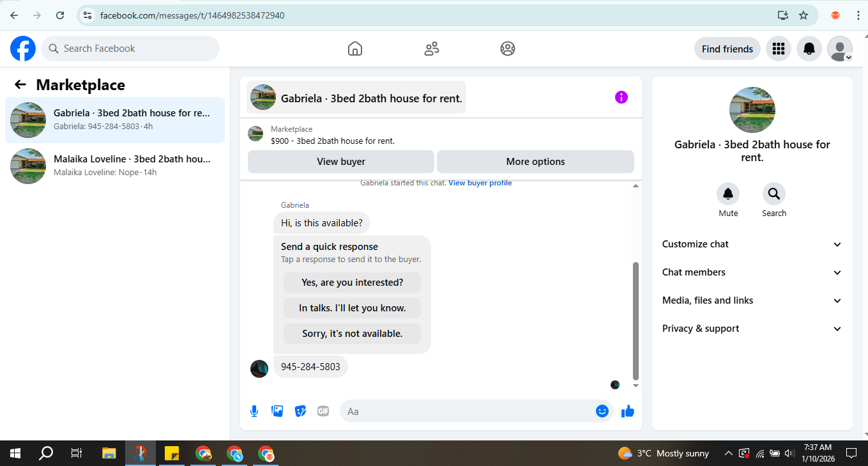The height and width of the screenshot is (466, 868).
Task: Open the emoji picker smiley
Action: pyautogui.click(x=602, y=411)
